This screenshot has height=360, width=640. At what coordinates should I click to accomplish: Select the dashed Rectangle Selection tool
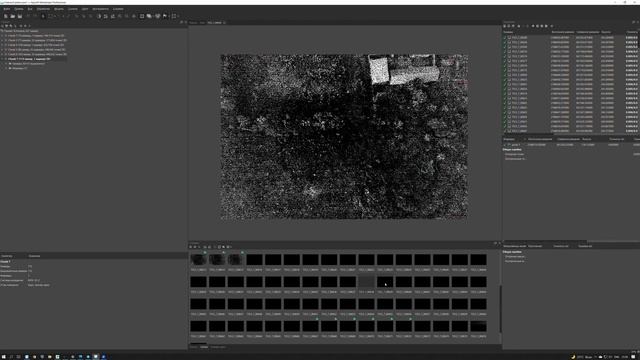pyautogui.click(x=50, y=16)
